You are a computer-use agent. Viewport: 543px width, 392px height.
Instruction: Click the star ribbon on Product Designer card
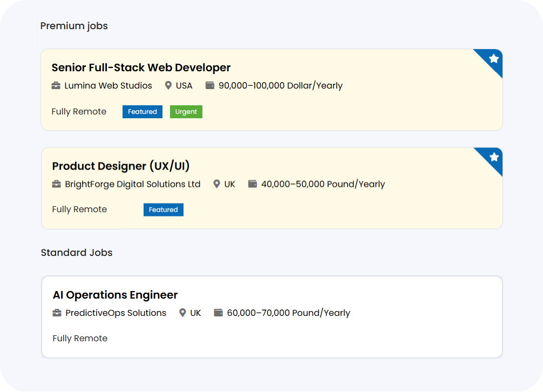(493, 157)
